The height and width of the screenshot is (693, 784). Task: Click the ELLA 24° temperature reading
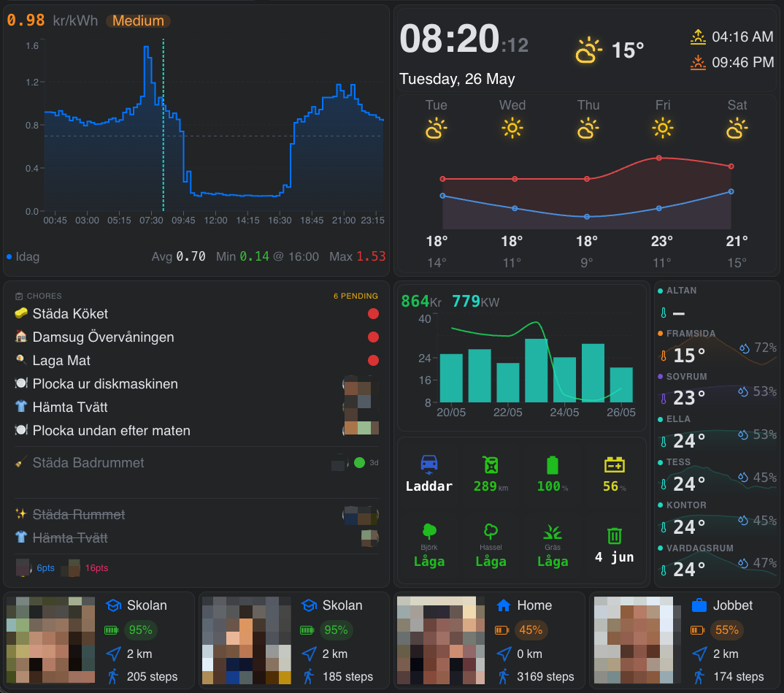pyautogui.click(x=689, y=441)
